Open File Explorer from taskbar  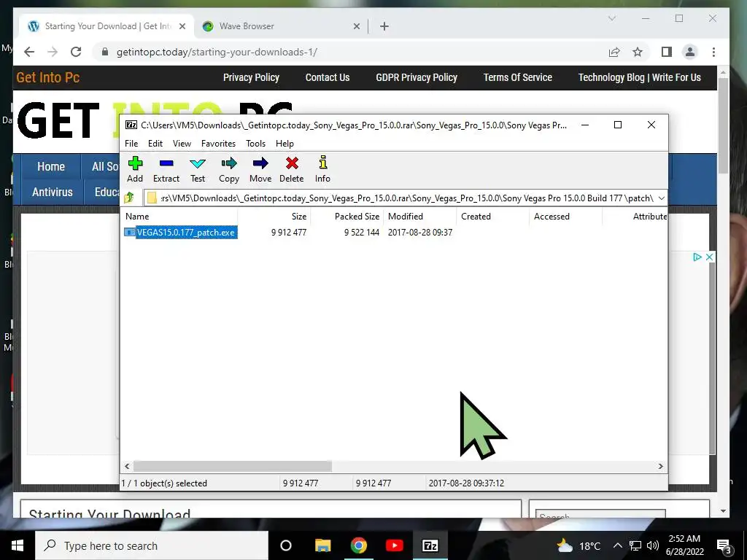coord(322,545)
